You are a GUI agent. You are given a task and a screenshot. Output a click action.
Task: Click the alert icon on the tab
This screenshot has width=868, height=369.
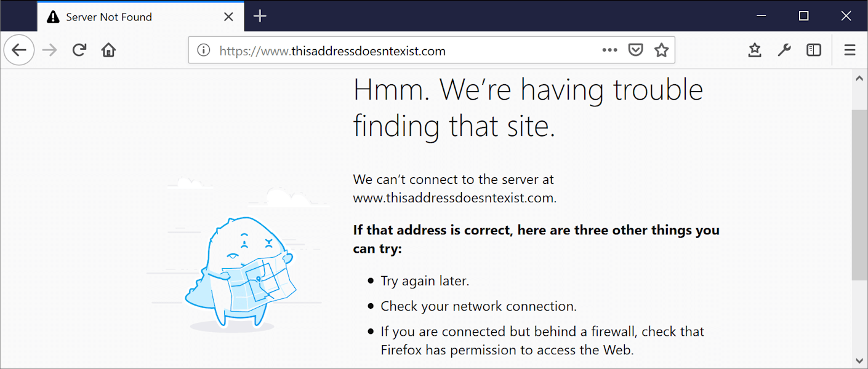[x=54, y=17]
